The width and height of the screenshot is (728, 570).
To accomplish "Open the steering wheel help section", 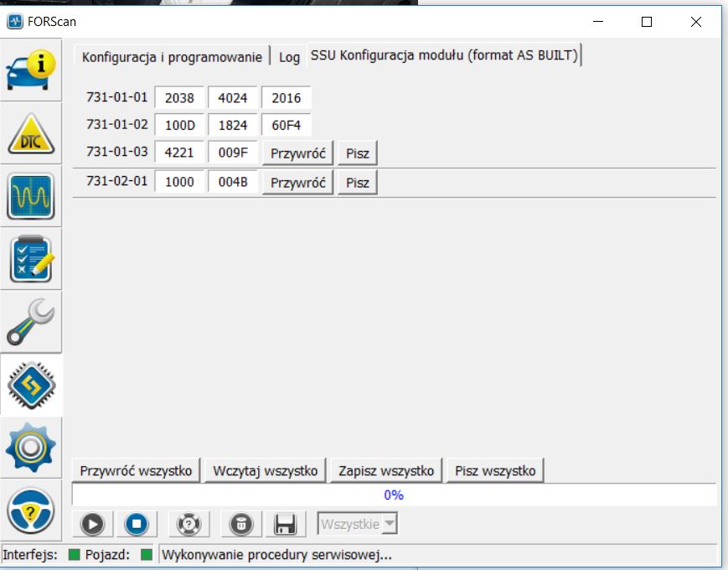I will click(x=31, y=510).
